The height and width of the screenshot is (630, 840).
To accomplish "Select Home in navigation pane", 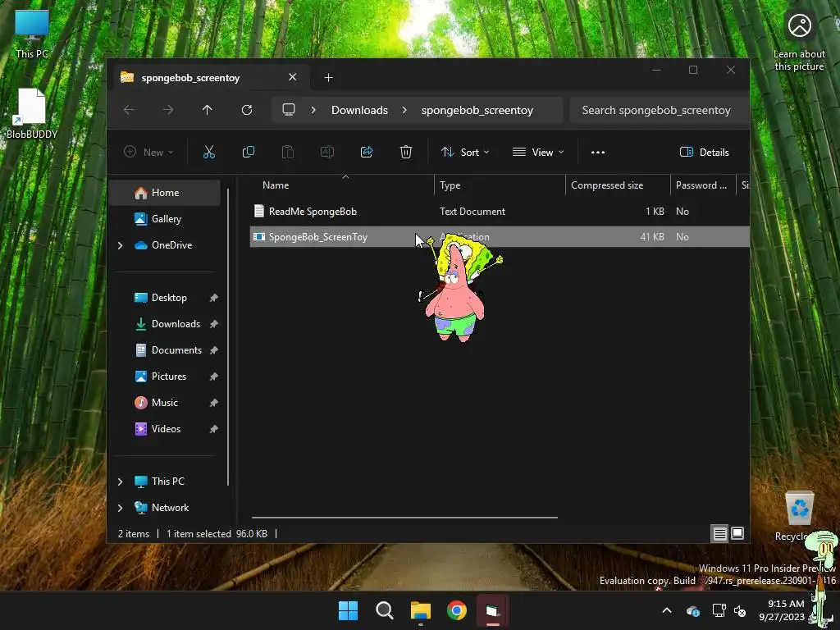I will pos(164,193).
